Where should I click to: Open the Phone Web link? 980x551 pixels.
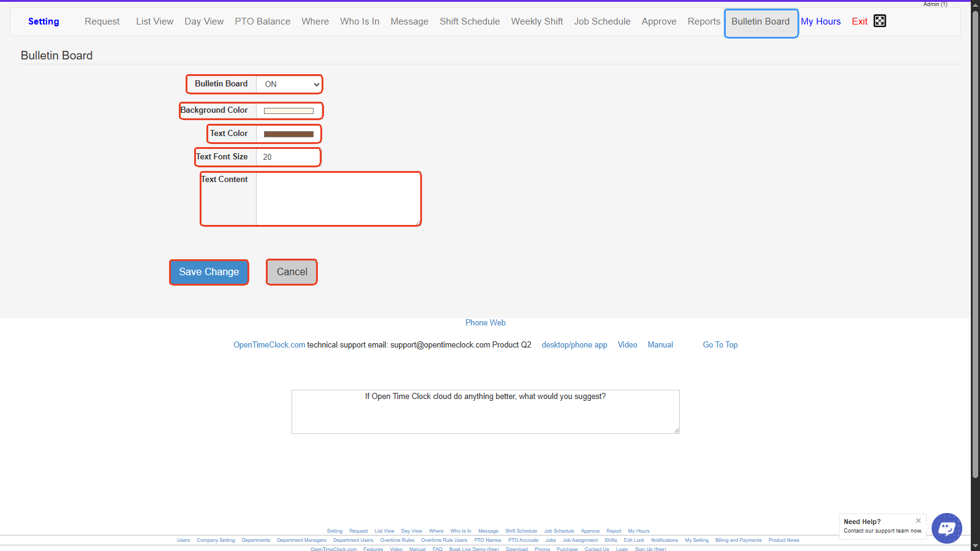pos(485,323)
